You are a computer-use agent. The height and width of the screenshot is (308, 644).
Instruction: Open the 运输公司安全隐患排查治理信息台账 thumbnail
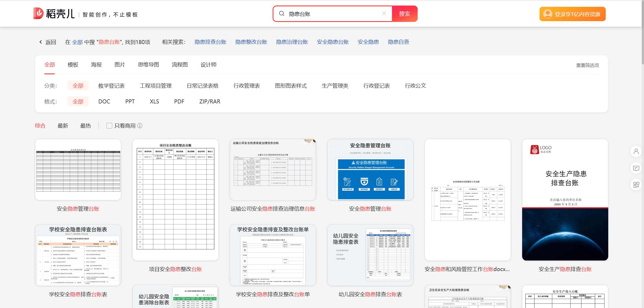point(273,170)
